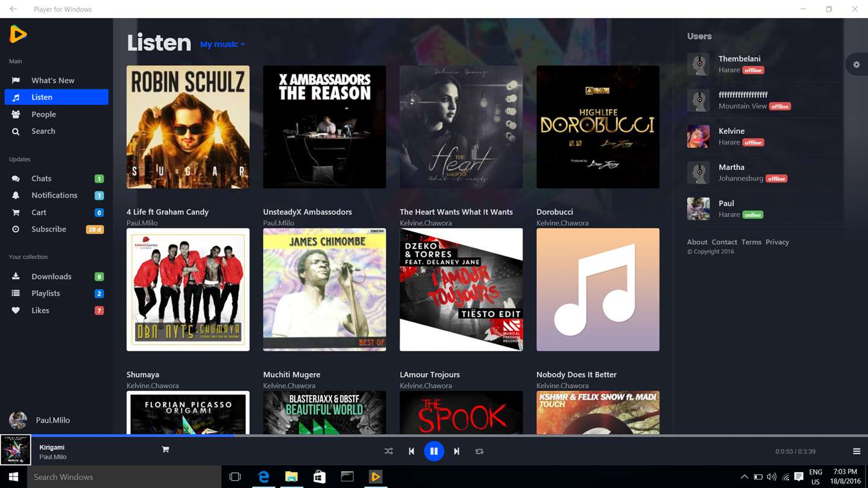Open volume control in system tray
This screenshot has width=868, height=488.
(x=772, y=477)
